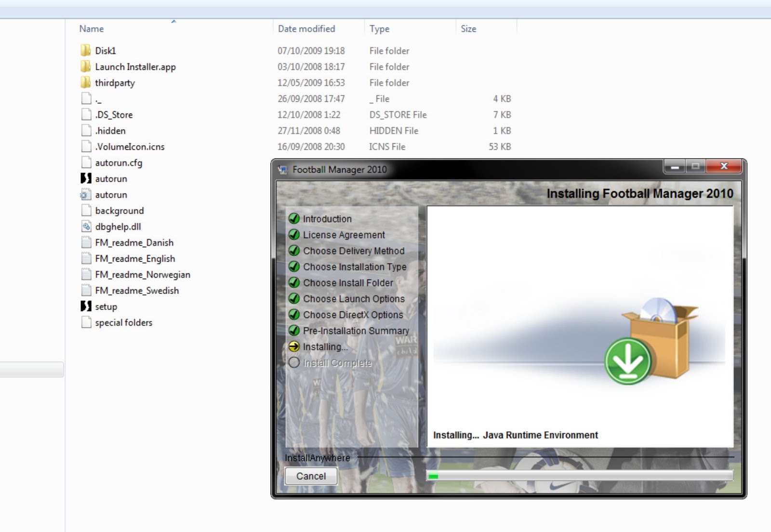
Task: Click the Installing step yellow arrow icon
Action: point(294,346)
